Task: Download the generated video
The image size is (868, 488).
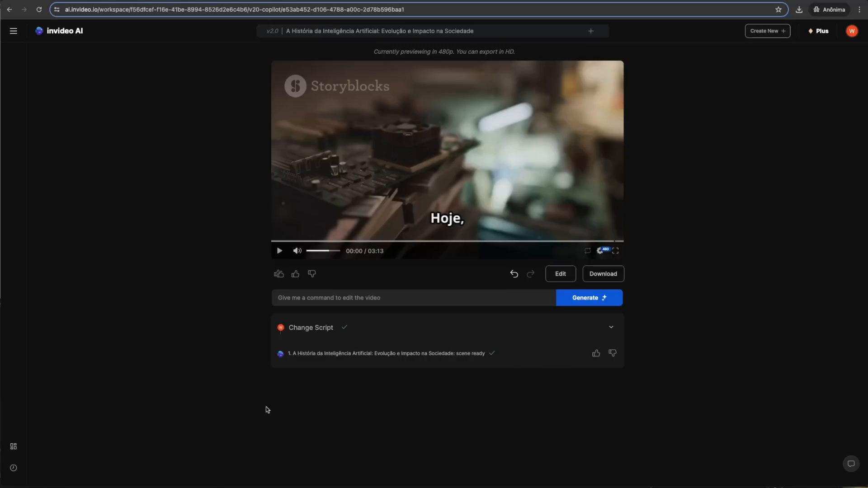Action: [x=603, y=274]
